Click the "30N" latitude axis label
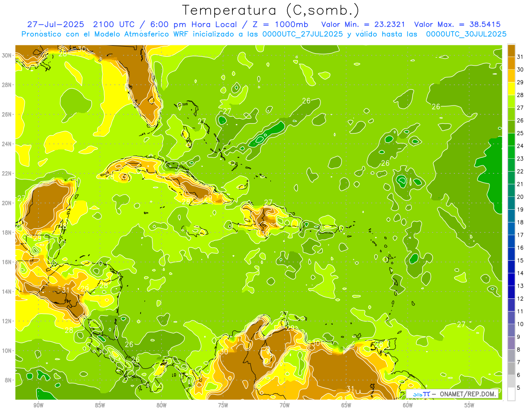 click(x=7, y=55)
